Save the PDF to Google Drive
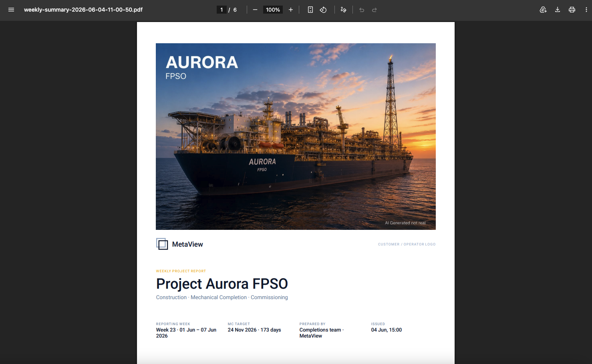 click(543, 10)
